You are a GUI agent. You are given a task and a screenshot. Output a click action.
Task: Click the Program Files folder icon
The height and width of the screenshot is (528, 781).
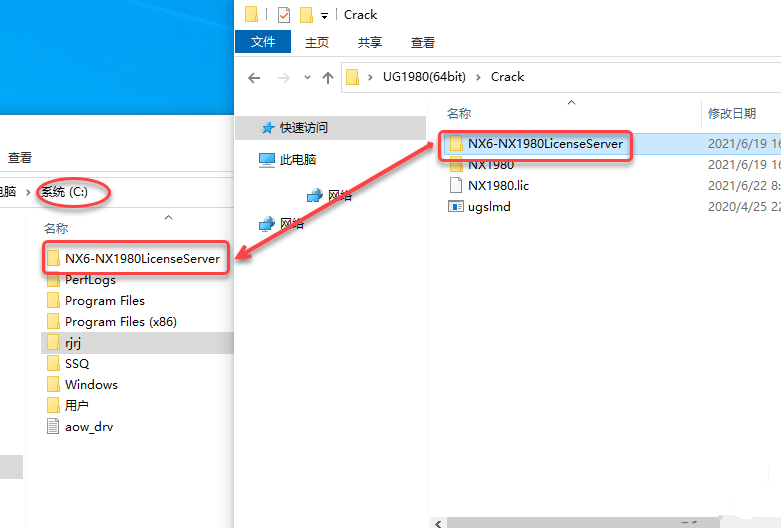[x=53, y=300]
